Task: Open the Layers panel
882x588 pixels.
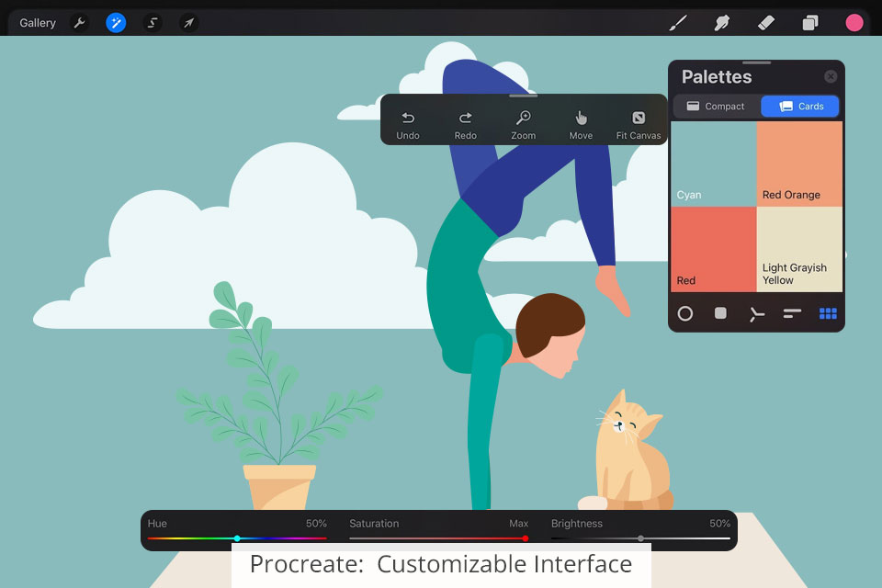Action: click(x=810, y=23)
